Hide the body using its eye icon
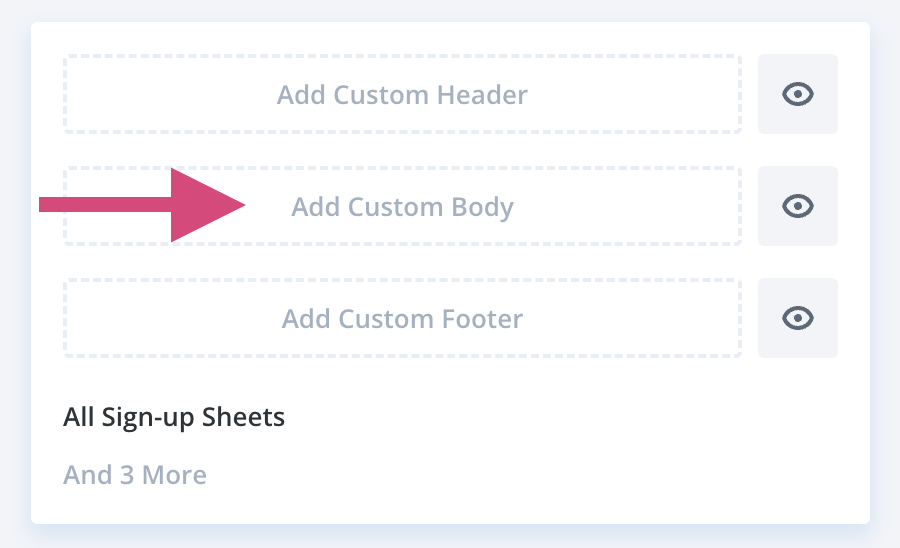The height and width of the screenshot is (548, 900). pyautogui.click(x=797, y=206)
